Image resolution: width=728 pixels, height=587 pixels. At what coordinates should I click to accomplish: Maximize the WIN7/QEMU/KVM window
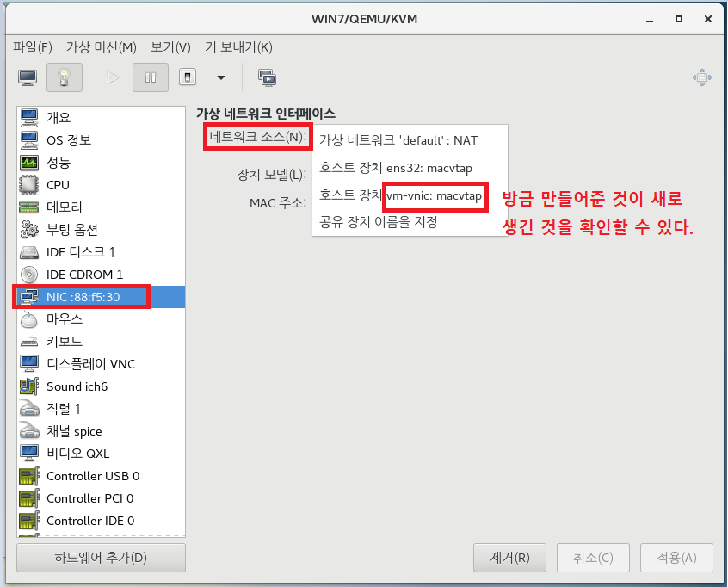679,19
